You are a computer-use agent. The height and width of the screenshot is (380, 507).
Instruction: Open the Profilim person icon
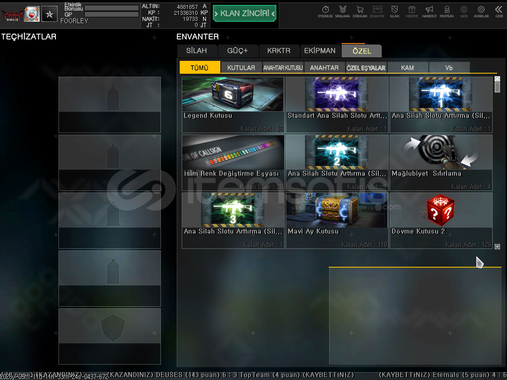click(447, 11)
